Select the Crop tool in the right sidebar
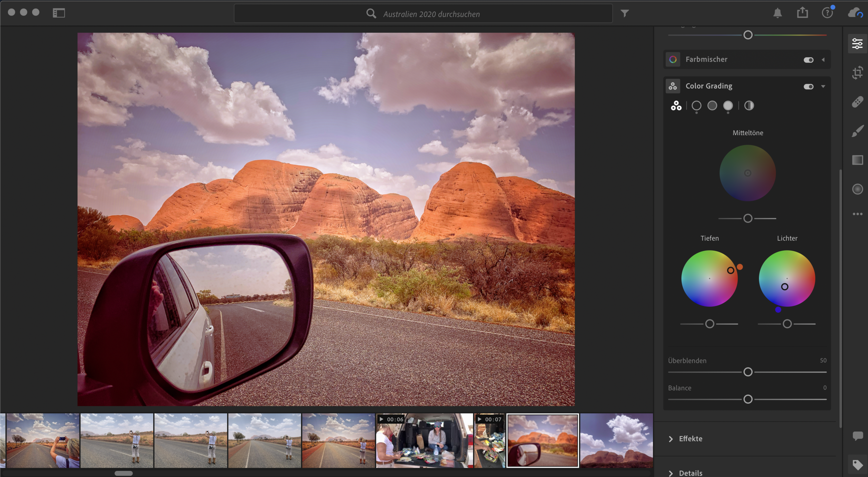868x477 pixels. coord(858,72)
